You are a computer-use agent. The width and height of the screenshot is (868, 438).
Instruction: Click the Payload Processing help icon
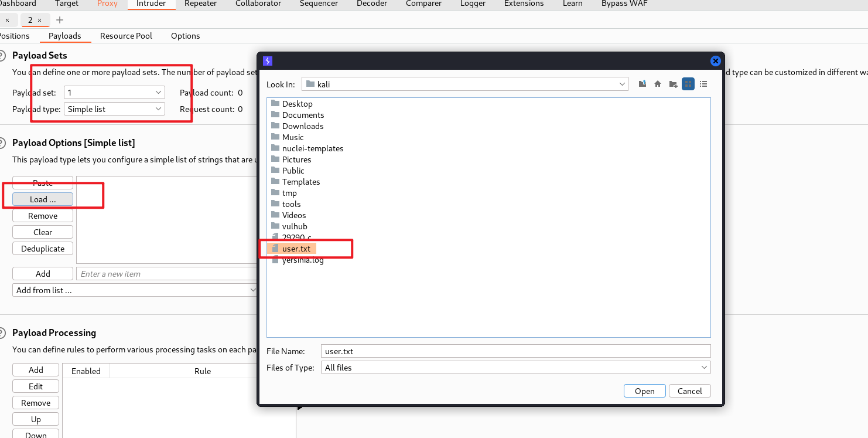click(x=2, y=333)
